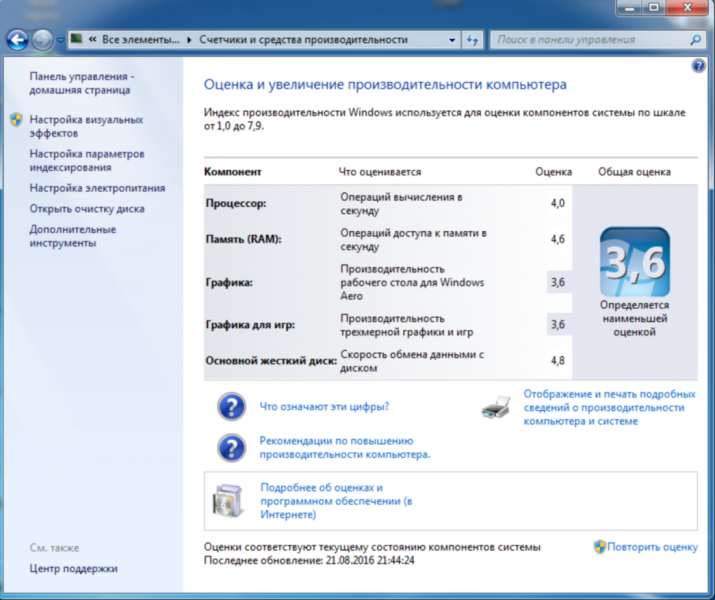Image resolution: width=715 pixels, height=600 pixels.
Task: Select the 'Основной жесткий диск:' row label
Action: point(271,361)
